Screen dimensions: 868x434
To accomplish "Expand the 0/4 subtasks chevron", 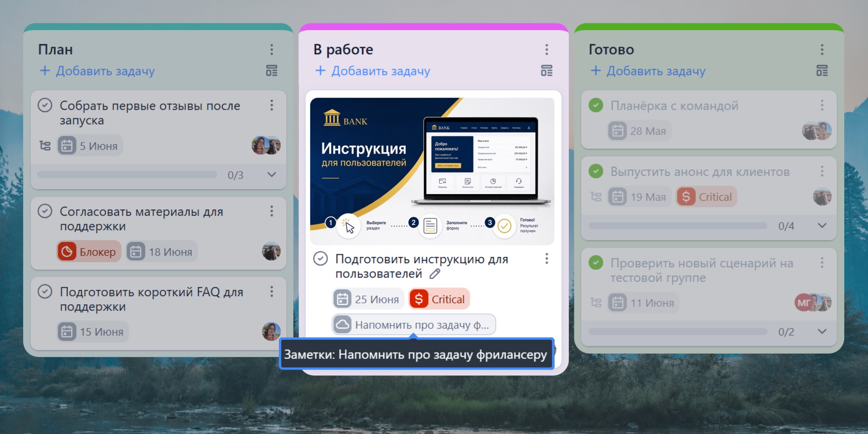I will [822, 225].
